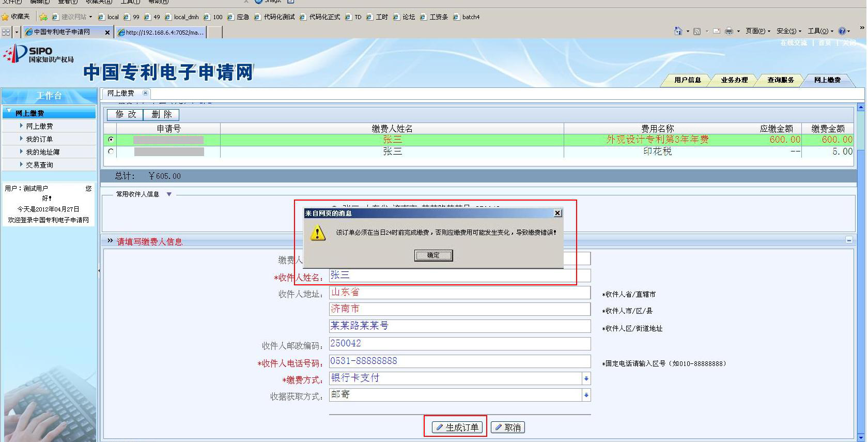Open the 工时 favorites bookmark

(377, 17)
